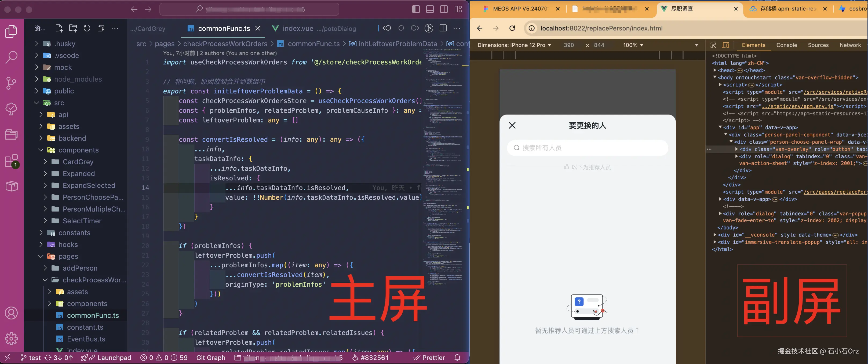This screenshot has height=364, width=868.
Task: Click Git Graph in the status bar
Action: [211, 358]
